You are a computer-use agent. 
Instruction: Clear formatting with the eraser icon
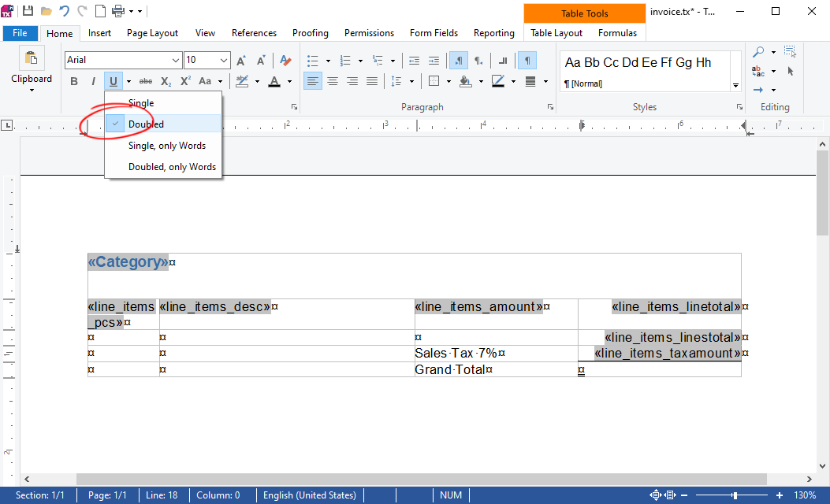(x=286, y=61)
